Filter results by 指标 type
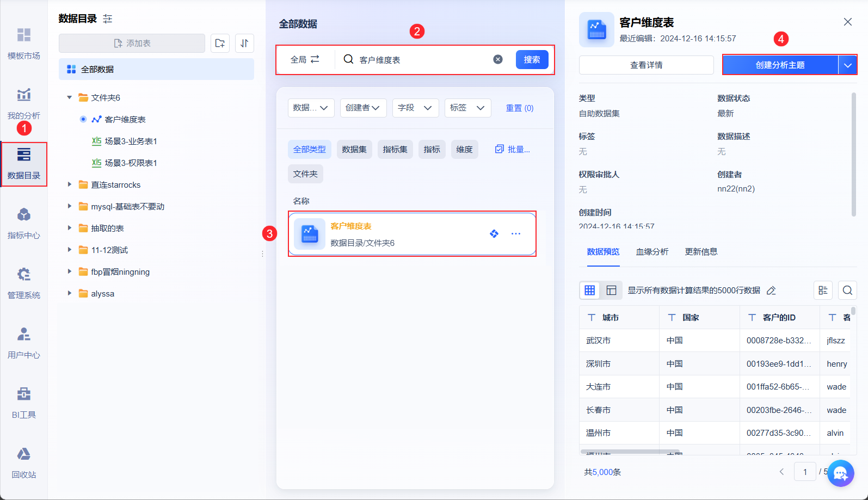This screenshot has width=868, height=500. [x=432, y=149]
